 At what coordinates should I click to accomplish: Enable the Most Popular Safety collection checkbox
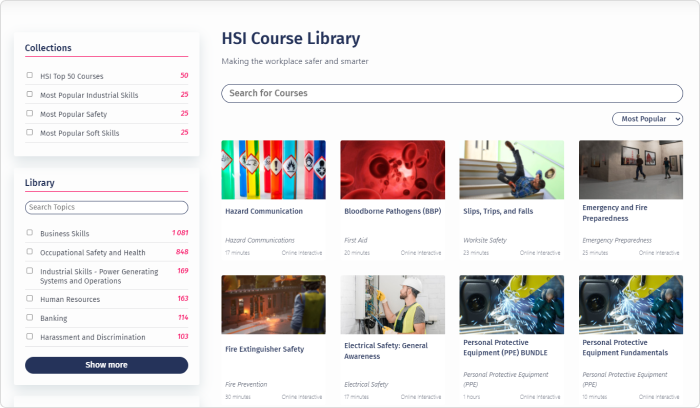pos(29,113)
